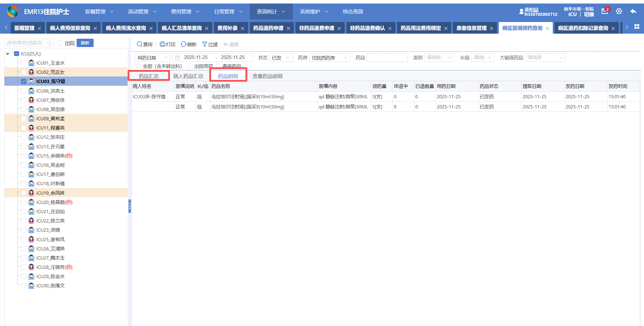Click the 过滤 funnel icon
Image resolution: width=644 pixels, height=326 pixels.
205,44
